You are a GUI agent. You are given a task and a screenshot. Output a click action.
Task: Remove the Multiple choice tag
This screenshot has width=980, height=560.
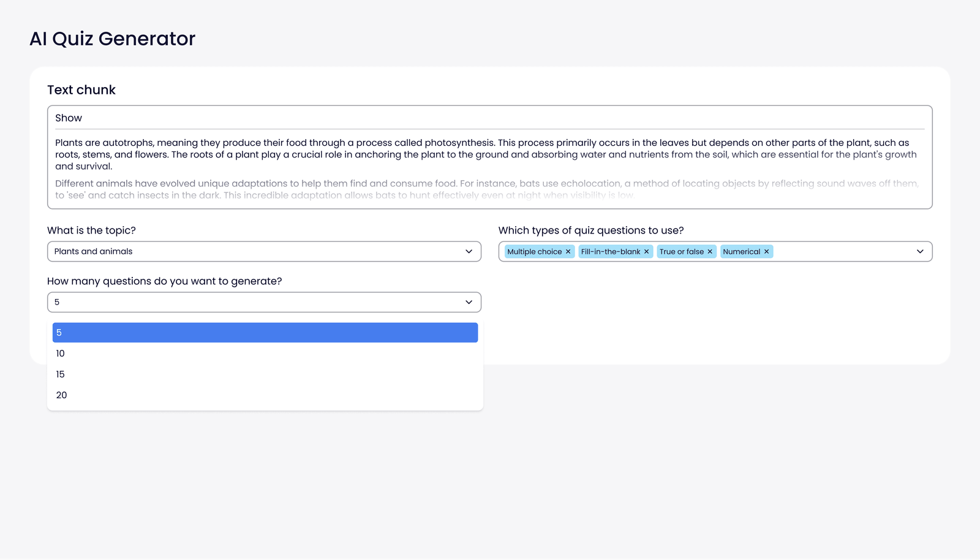[x=568, y=252]
